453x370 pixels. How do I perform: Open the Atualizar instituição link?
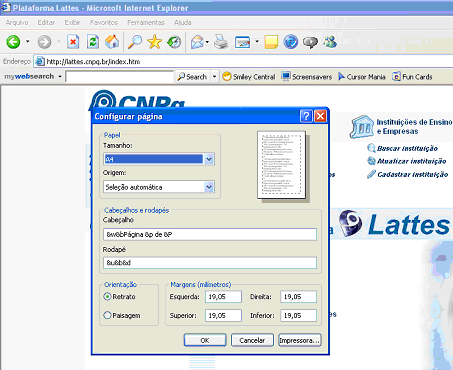click(411, 161)
